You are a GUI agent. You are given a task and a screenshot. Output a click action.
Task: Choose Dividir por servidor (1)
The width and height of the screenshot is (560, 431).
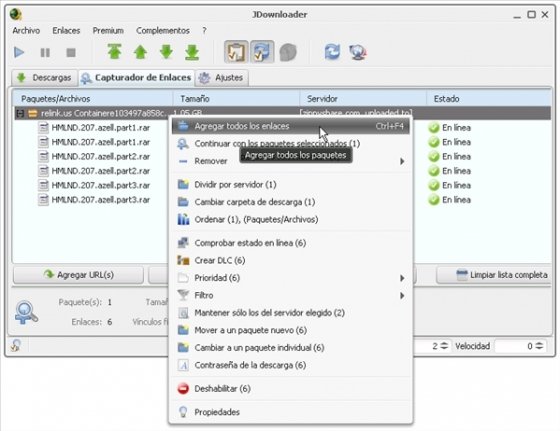tap(290, 185)
